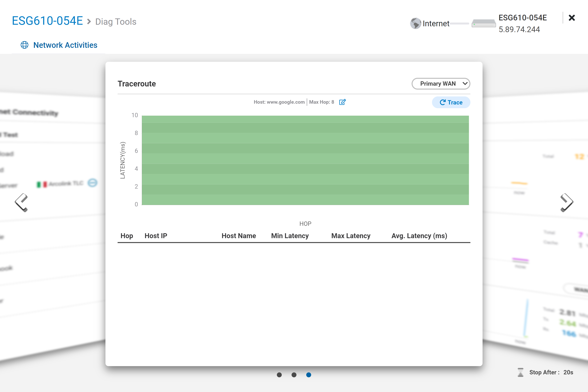The height and width of the screenshot is (392, 588).
Task: Click the Stop After 20s value
Action: 568,372
